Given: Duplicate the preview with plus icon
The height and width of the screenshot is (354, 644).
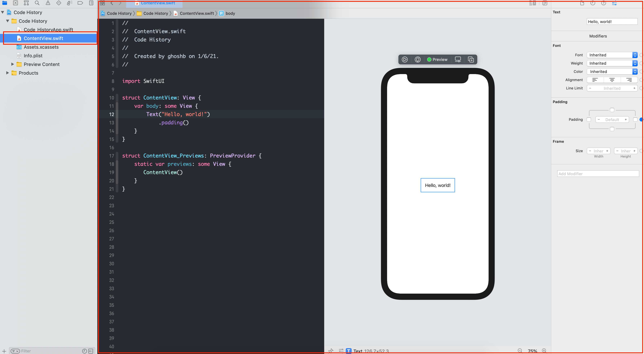Looking at the screenshot, I should click(x=471, y=59).
